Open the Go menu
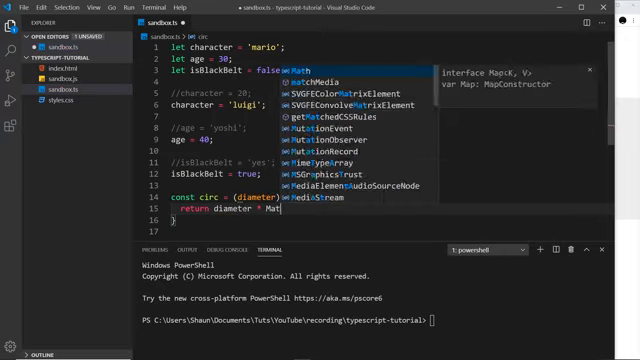 [111, 7]
